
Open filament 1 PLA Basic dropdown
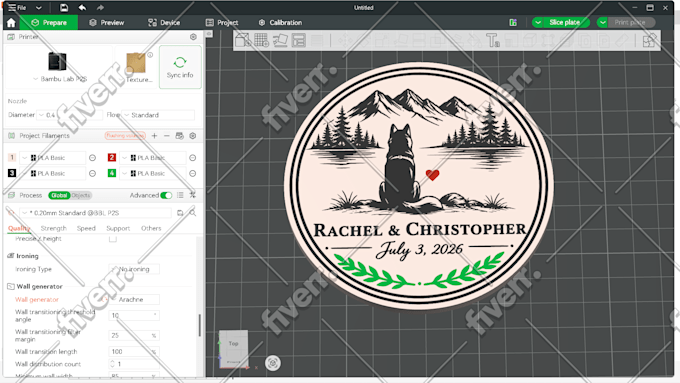[52, 157]
